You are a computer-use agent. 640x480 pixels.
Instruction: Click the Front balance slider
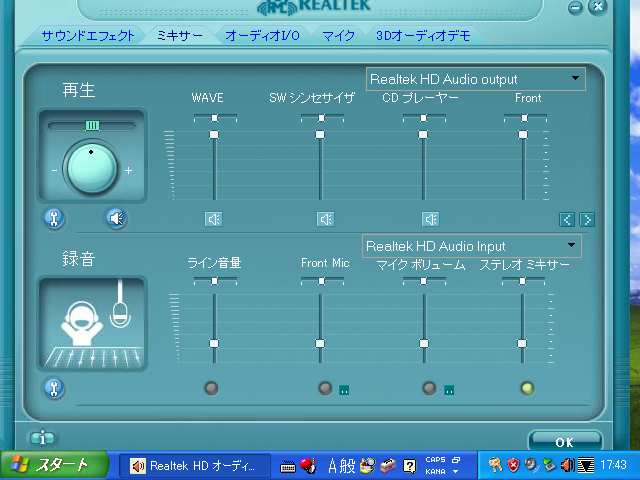click(x=525, y=118)
